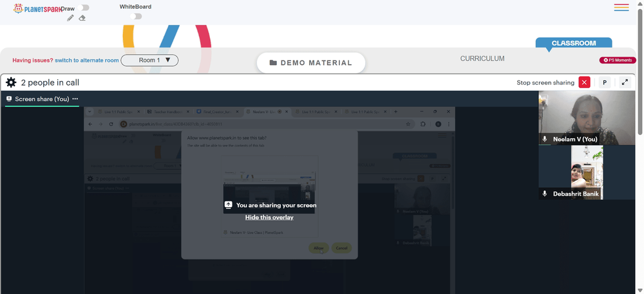Click 'Neelam V- Live Class | PlanetSpark' caption in preview

256,232
